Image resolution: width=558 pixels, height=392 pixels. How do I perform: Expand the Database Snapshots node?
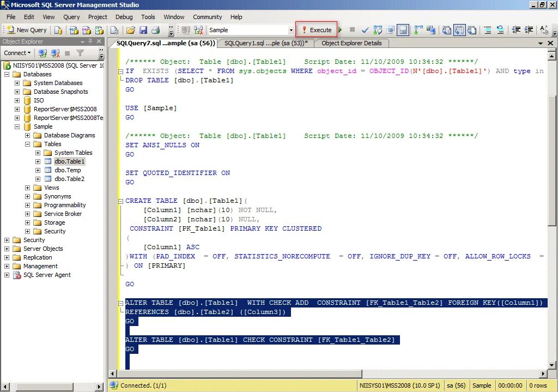point(17,92)
